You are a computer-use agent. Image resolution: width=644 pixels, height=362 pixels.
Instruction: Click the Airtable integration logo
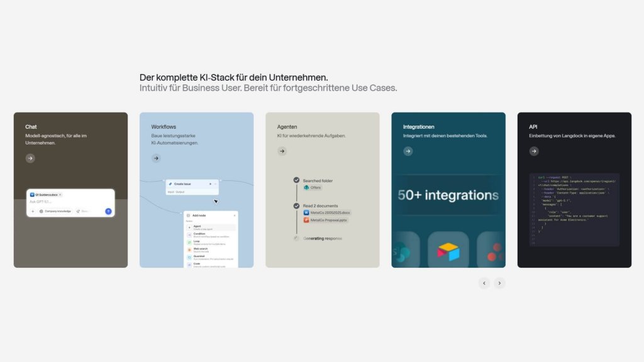(x=448, y=251)
